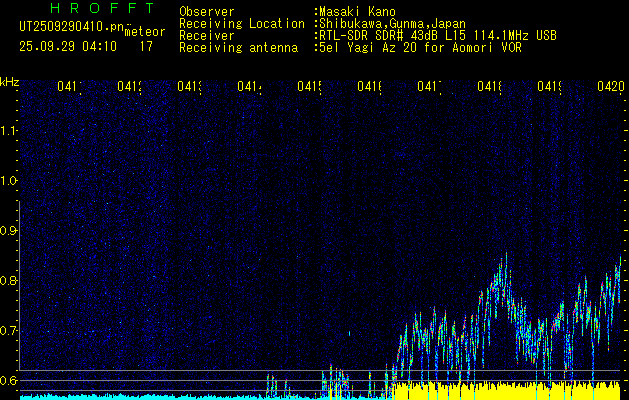Select the 0420 time marker
This screenshot has width=629, height=400.
point(610,88)
